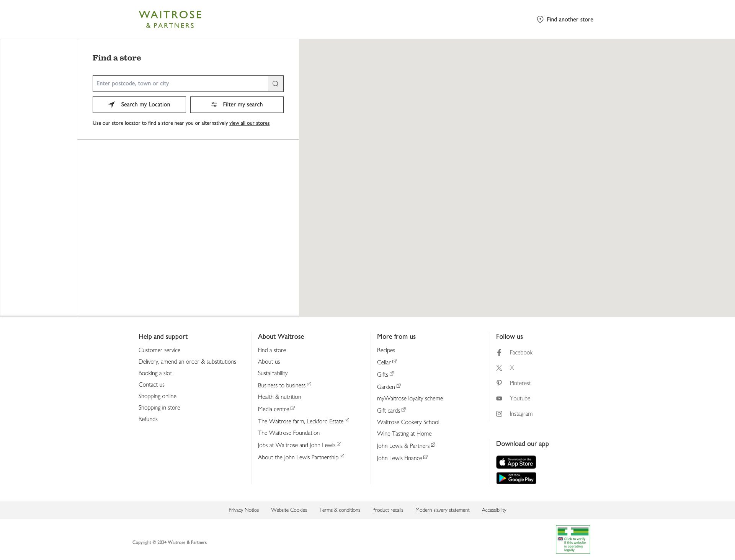Open the Waitrose Cookery School link
Image resolution: width=735 pixels, height=560 pixels.
pos(408,422)
